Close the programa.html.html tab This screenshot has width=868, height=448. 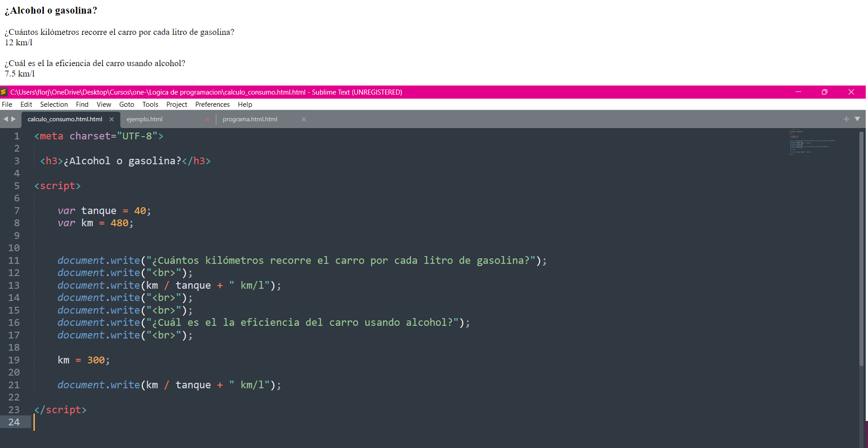pyautogui.click(x=304, y=119)
